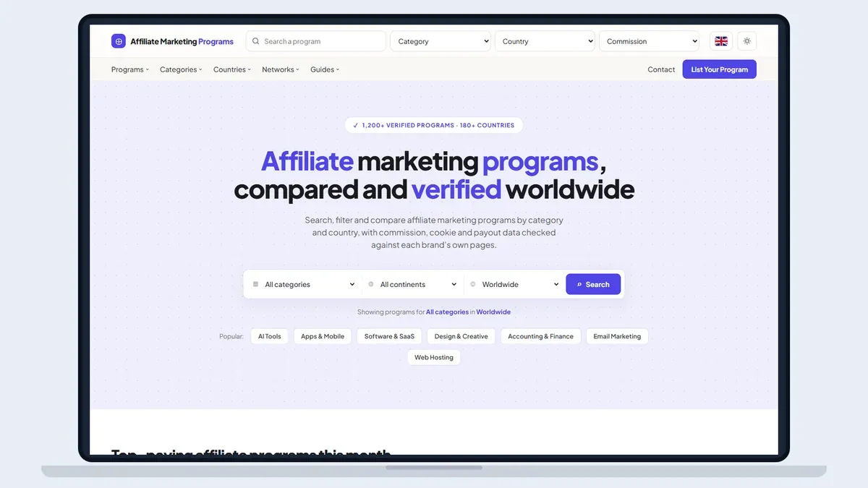Click the 1,200+ verified programs badge
Screen dimensions: 868x488
click(434, 125)
